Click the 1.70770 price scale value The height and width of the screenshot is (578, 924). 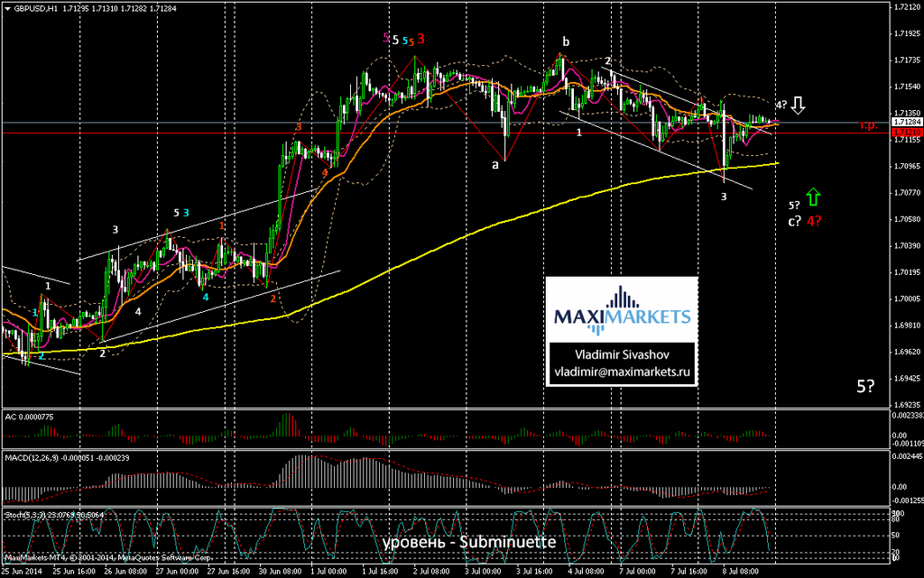[x=908, y=192]
